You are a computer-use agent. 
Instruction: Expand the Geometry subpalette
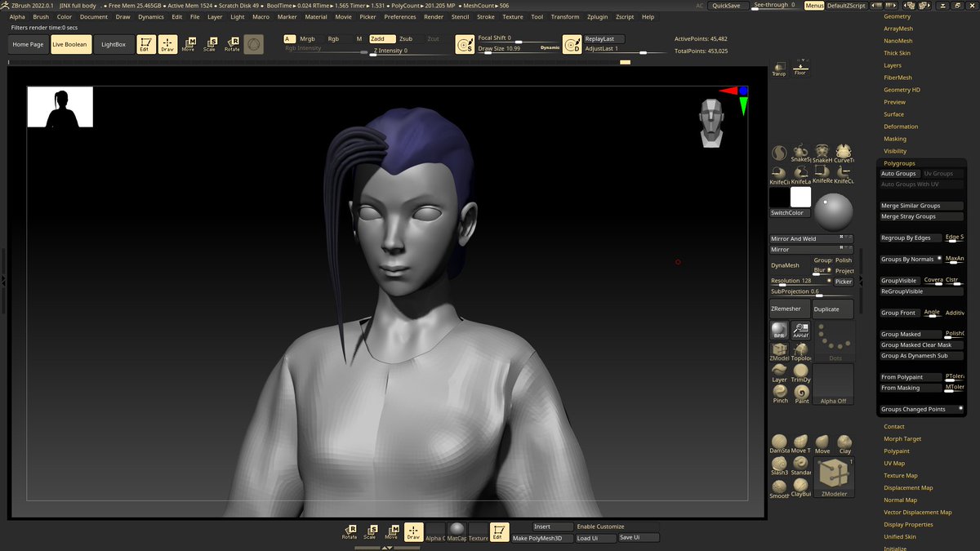(897, 16)
